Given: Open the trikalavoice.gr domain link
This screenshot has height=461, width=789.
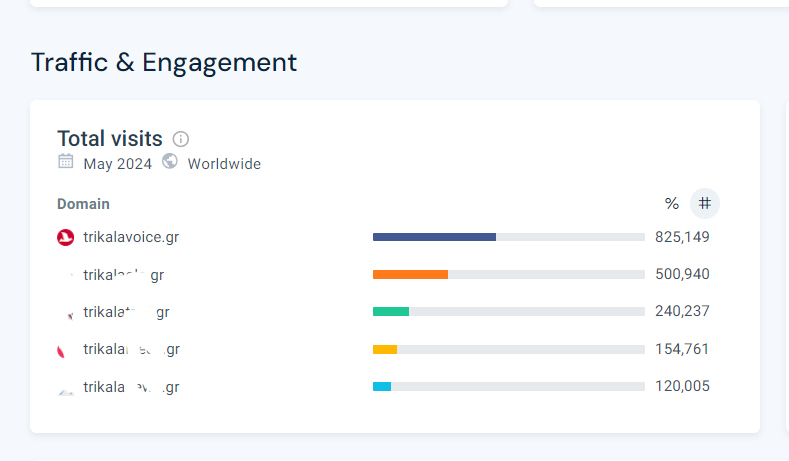Looking at the screenshot, I should point(131,237).
